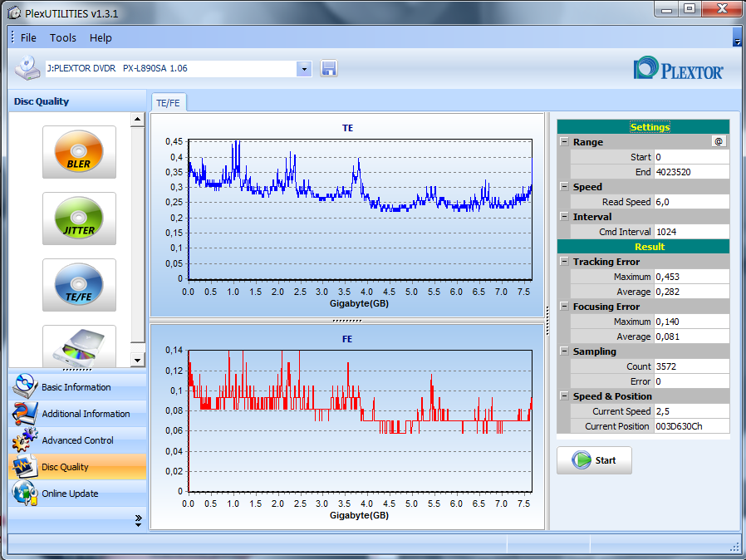Viewport: 746px width, 560px height.
Task: Click the test list scroll down arrow
Action: (138, 360)
